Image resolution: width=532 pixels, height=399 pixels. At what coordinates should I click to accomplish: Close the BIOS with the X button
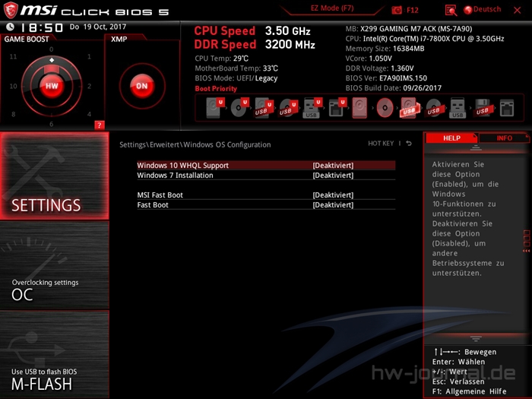tap(517, 10)
